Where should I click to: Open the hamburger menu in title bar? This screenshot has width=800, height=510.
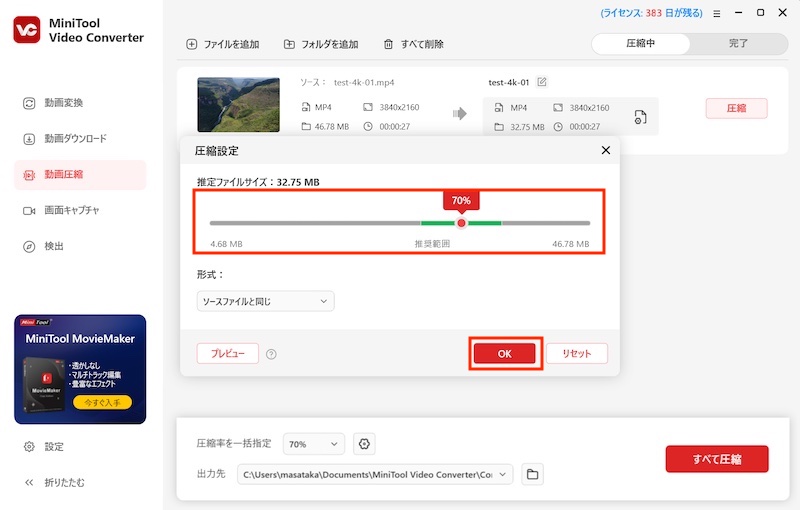click(716, 13)
